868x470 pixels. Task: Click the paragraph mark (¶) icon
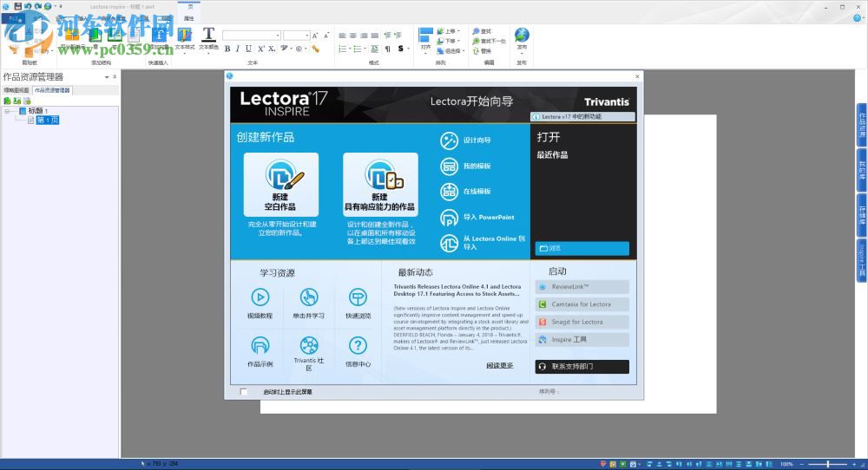387,49
